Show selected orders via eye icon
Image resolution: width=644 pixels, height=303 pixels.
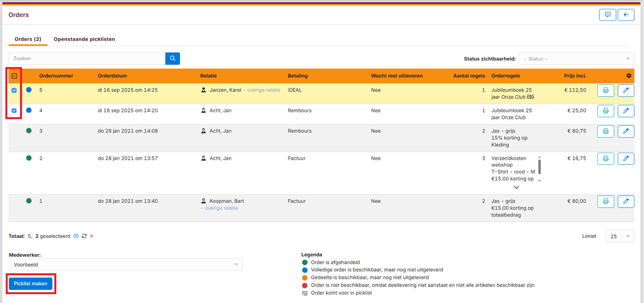(x=76, y=236)
